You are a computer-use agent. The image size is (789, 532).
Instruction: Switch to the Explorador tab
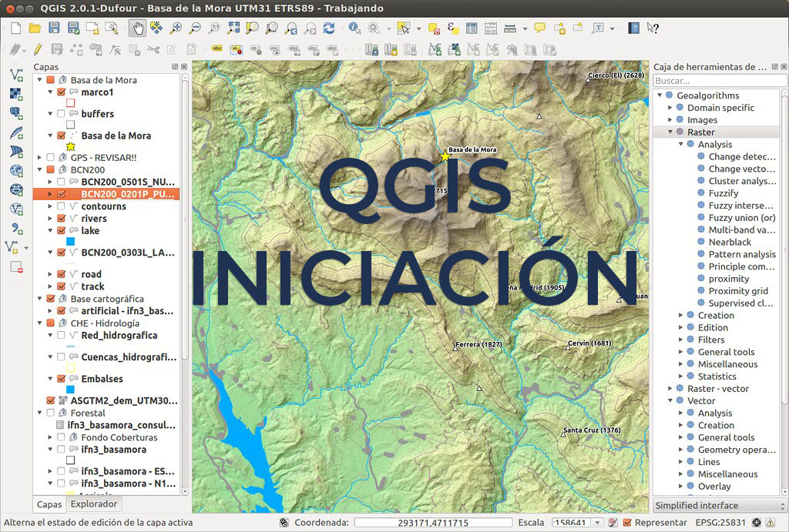click(x=93, y=504)
